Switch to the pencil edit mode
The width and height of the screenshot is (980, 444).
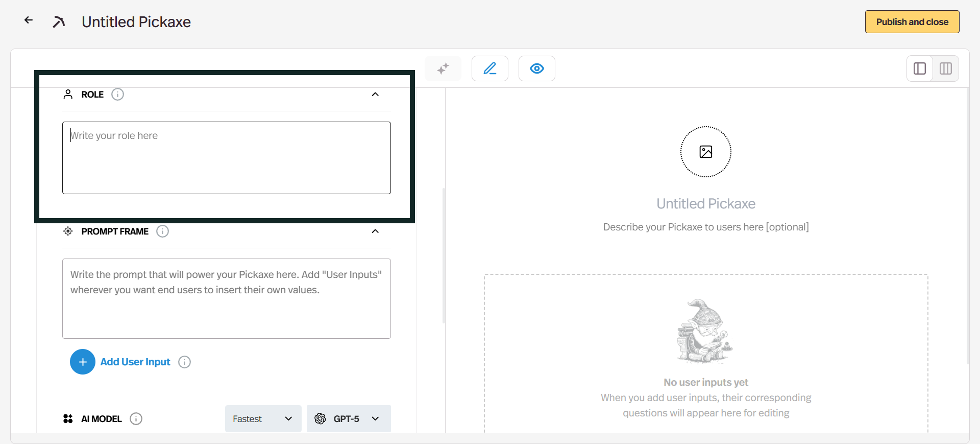click(489, 68)
